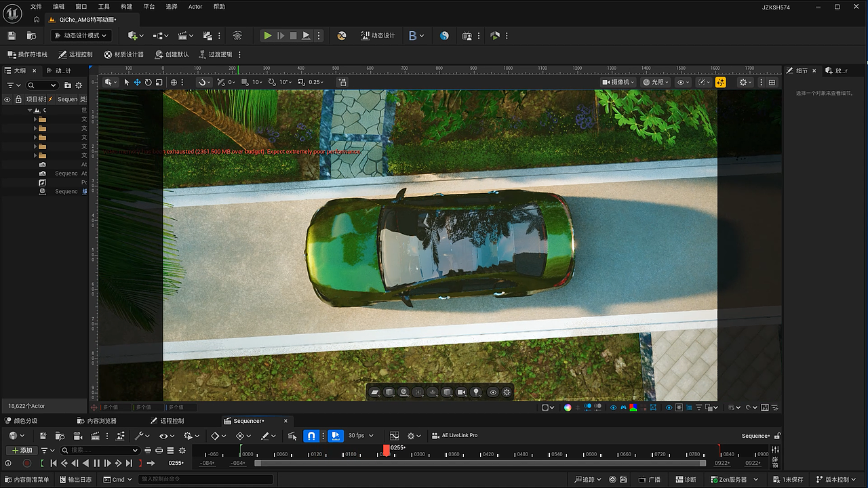
Task: Click the AE LiveLink Pro button
Action: click(456, 436)
